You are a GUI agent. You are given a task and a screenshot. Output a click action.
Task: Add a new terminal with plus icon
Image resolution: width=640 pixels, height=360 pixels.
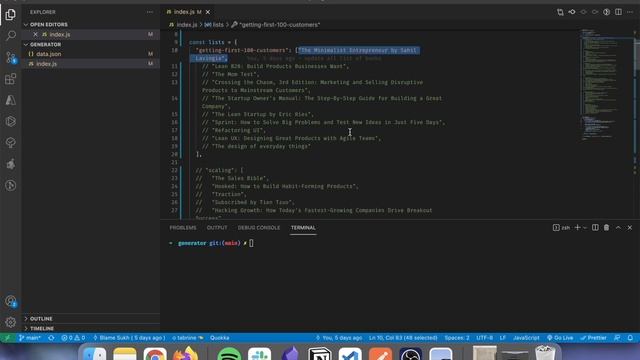point(577,228)
